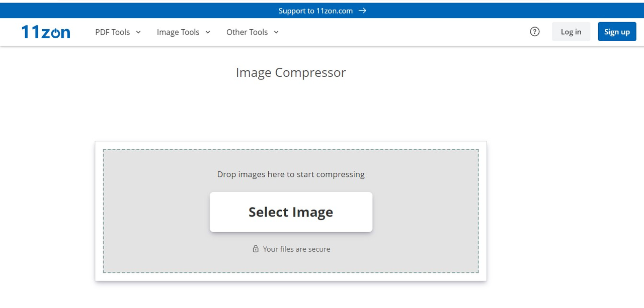Click the padlock icon below Select Image
644x308 pixels.
256,249
